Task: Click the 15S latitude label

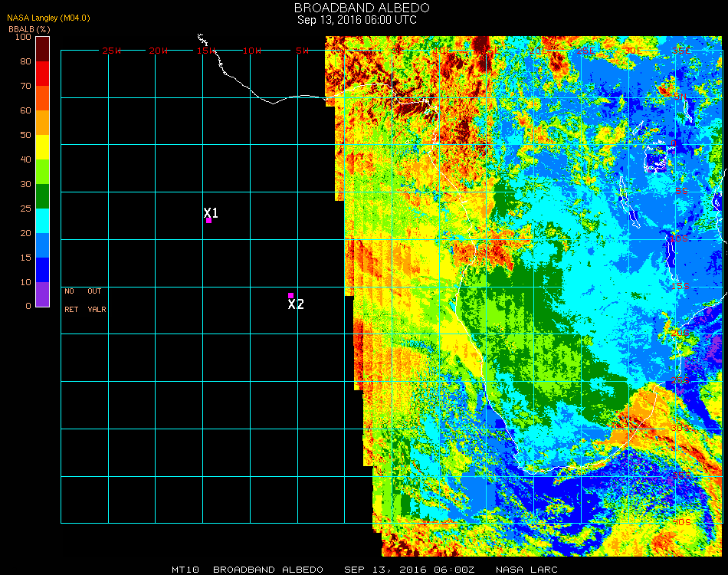Action: pyautogui.click(x=680, y=287)
